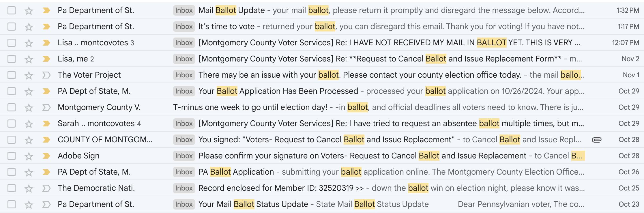This screenshot has width=644, height=213.
Task: Click Inbox label on Record enclosed email
Action: 184,188
